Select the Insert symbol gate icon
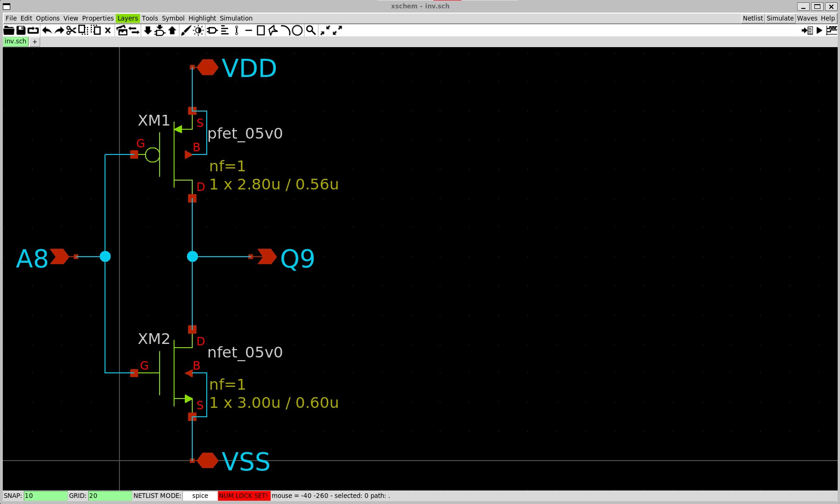Viewport: 840px width, 504px height. pos(212,30)
